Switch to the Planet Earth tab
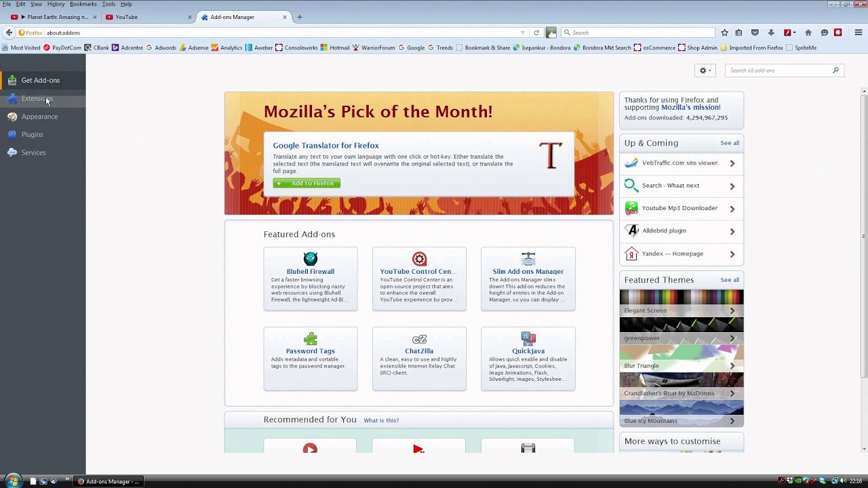This screenshot has height=488, width=868. (53, 17)
